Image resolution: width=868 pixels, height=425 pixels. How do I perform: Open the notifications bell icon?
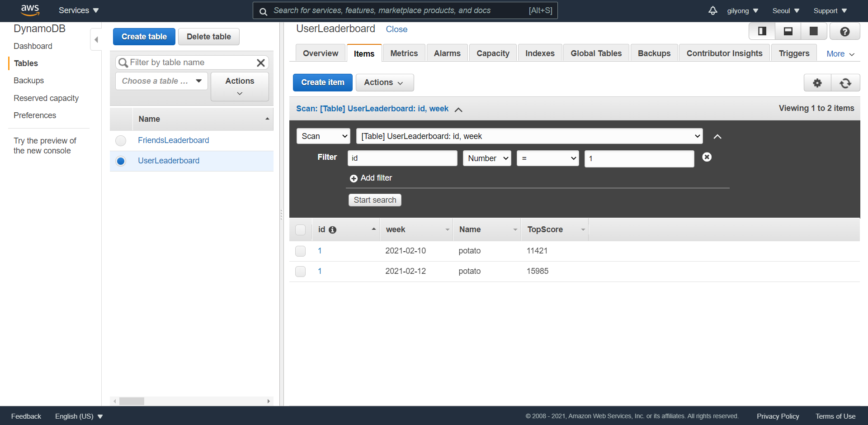click(713, 10)
